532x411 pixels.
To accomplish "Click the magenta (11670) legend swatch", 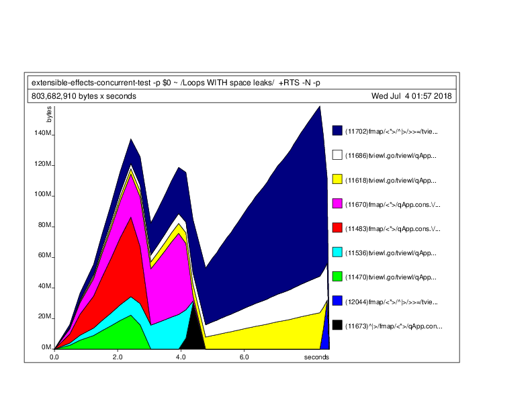I will point(337,203).
